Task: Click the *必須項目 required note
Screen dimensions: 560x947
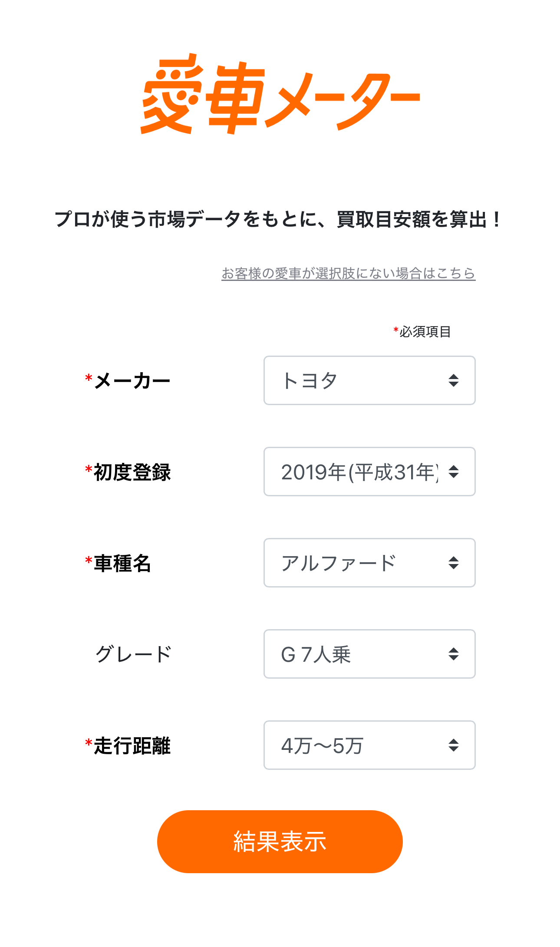Action: click(422, 332)
